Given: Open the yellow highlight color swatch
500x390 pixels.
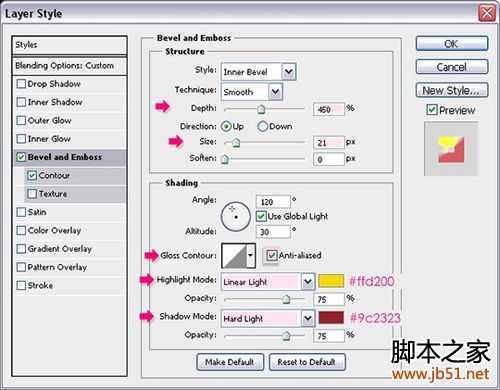Looking at the screenshot, I should click(x=331, y=281).
